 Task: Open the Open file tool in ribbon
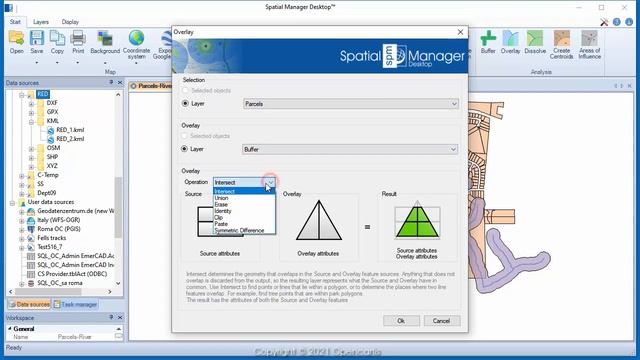[x=16, y=42]
